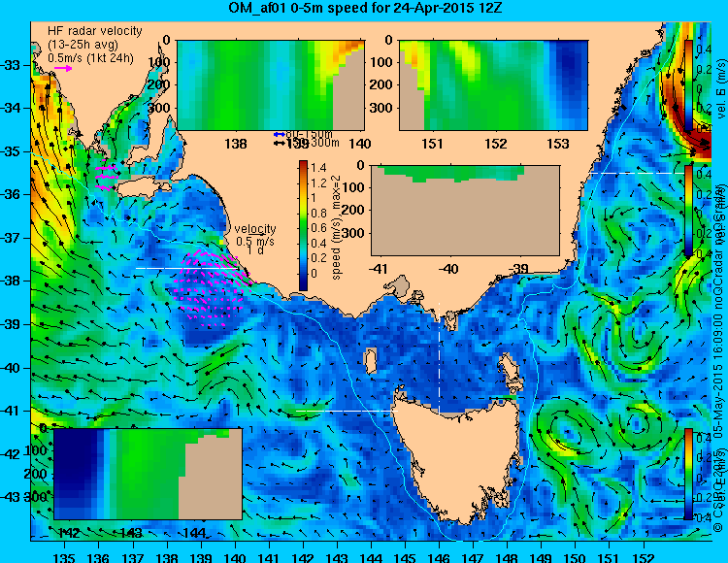Click the 0.6 tick on the speed colorbar
The width and height of the screenshot is (728, 563).
coord(319,227)
